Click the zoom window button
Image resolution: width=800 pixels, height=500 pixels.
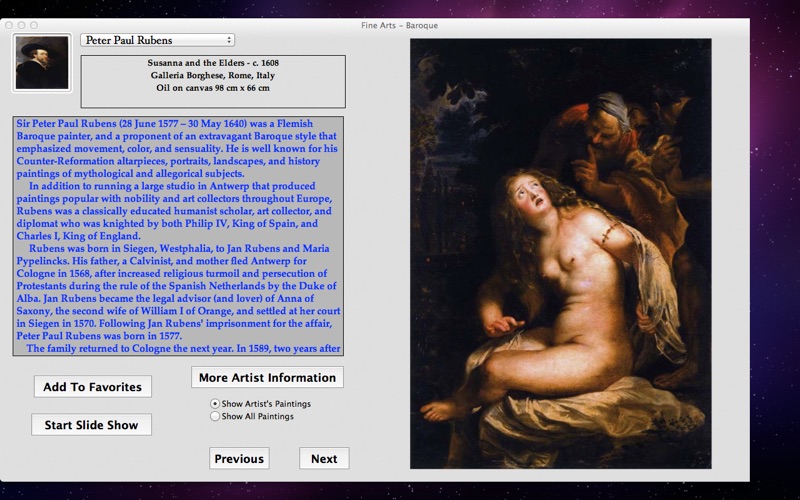point(34,25)
